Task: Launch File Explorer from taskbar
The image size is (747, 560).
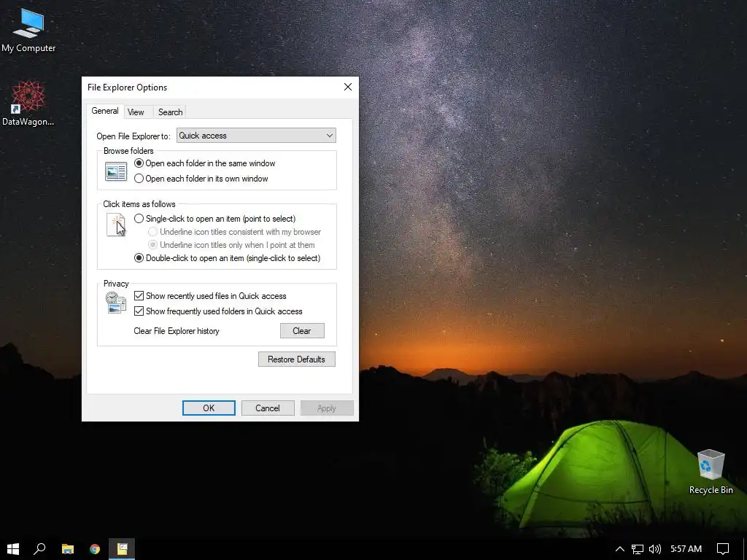Action: [x=68, y=549]
